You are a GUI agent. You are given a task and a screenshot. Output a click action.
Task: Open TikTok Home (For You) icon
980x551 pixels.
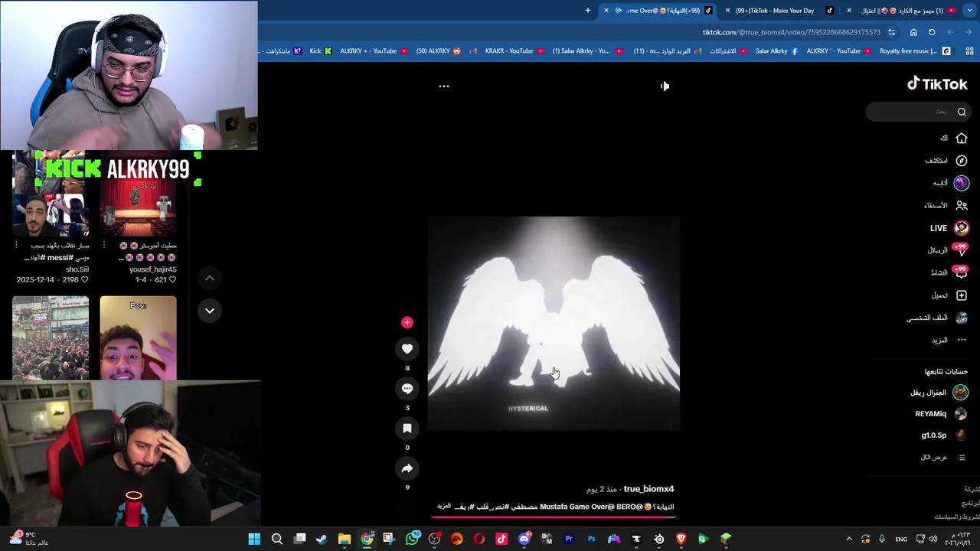coord(962,138)
